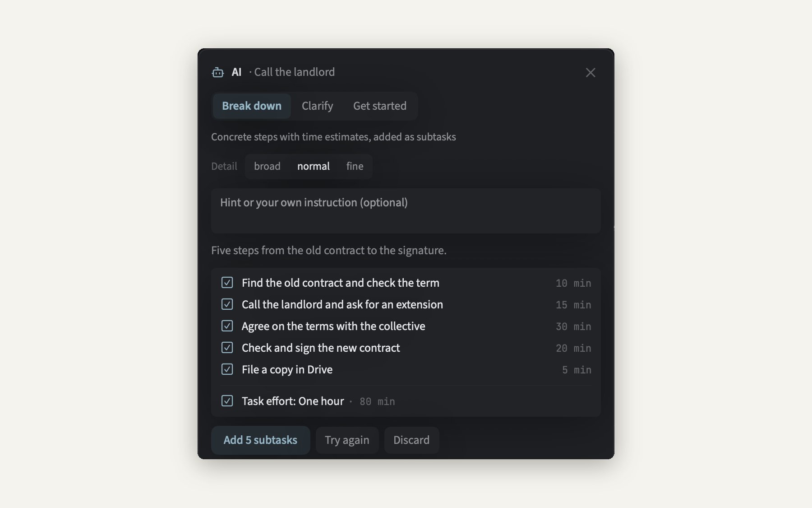Select the Get started tab
Image resolution: width=812 pixels, height=508 pixels.
coord(380,106)
